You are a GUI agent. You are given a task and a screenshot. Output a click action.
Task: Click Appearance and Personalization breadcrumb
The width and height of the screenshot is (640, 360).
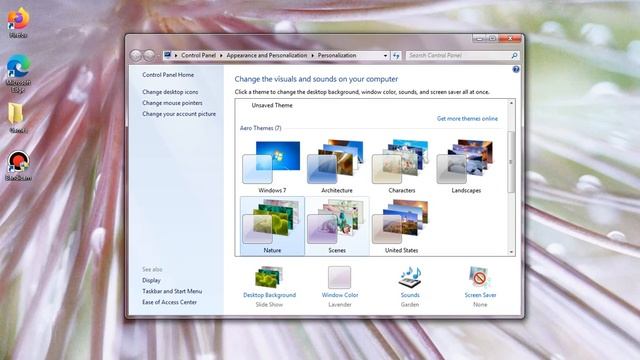click(267, 56)
